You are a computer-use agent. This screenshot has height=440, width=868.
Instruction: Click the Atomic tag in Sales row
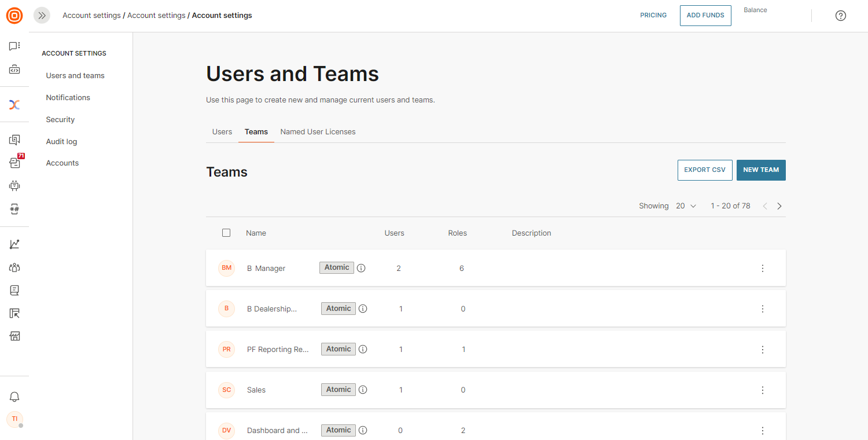339,390
